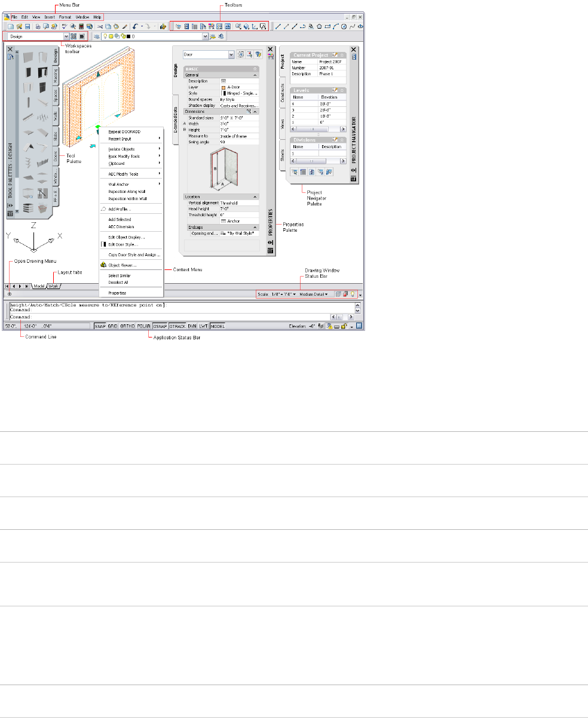Open the Insert menu
Screen dimensions: 588x718
[50, 17]
